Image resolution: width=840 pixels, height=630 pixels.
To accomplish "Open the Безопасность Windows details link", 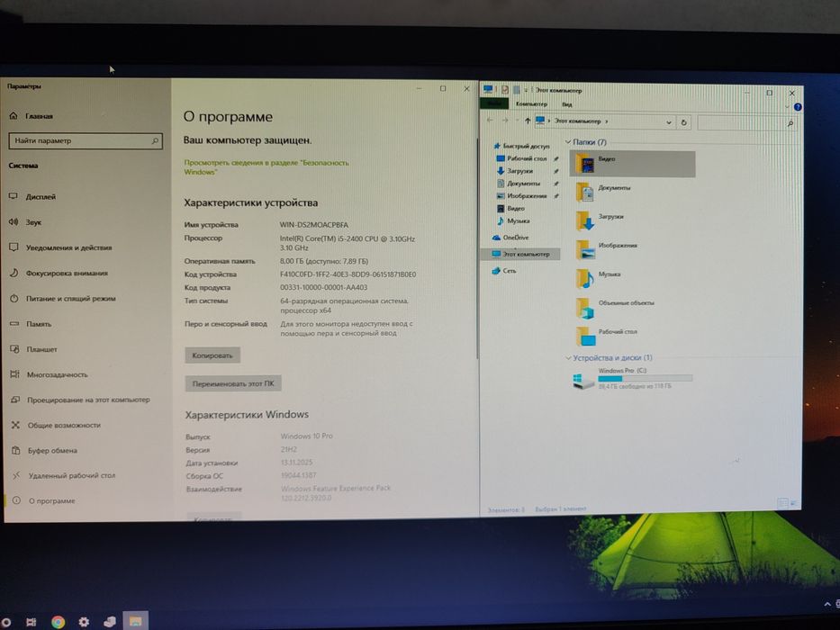I will [266, 166].
